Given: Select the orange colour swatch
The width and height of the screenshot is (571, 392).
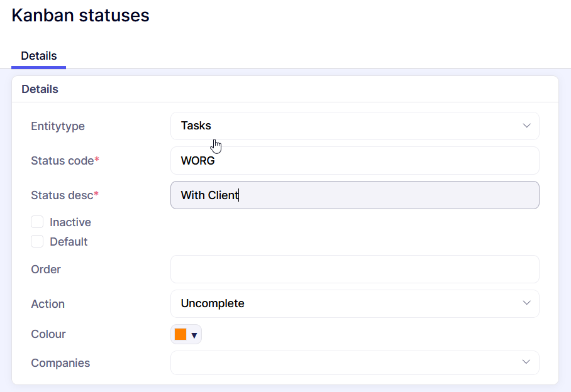Looking at the screenshot, I should (180, 334).
